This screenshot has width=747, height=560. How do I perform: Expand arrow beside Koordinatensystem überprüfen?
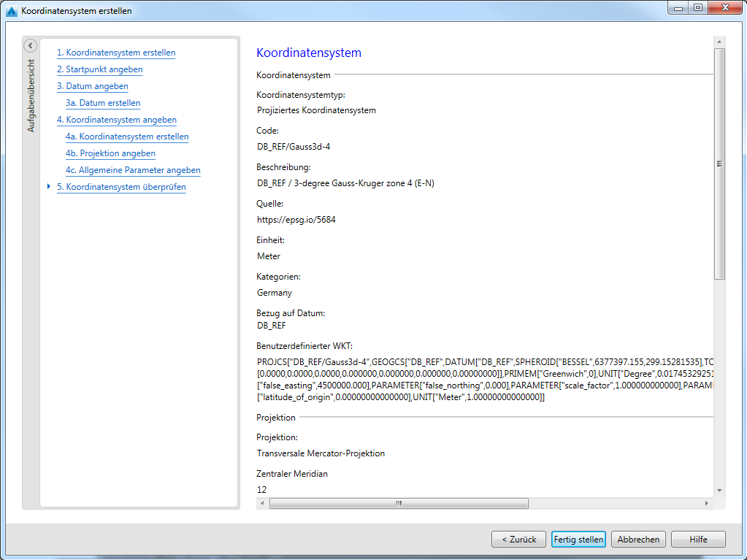pos(49,187)
